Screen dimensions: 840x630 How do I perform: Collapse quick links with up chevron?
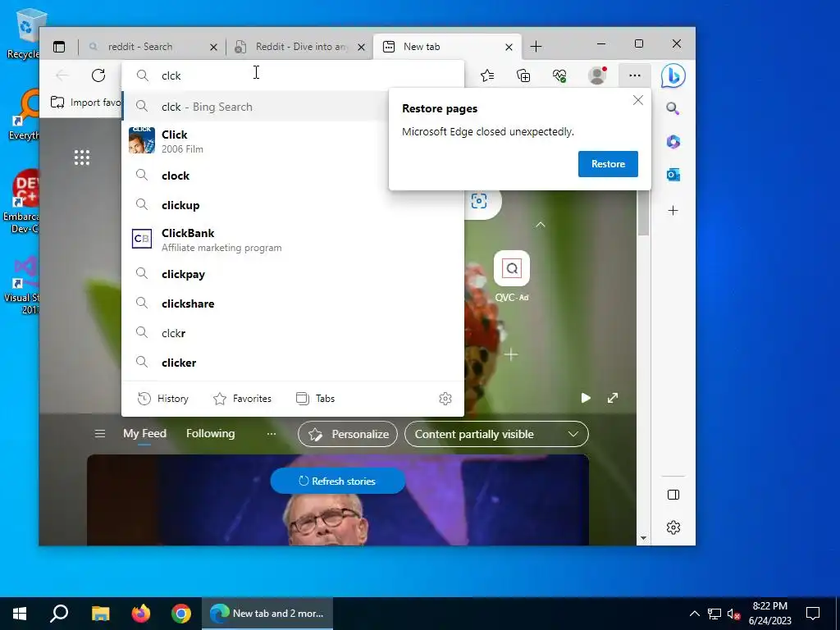pyautogui.click(x=540, y=225)
